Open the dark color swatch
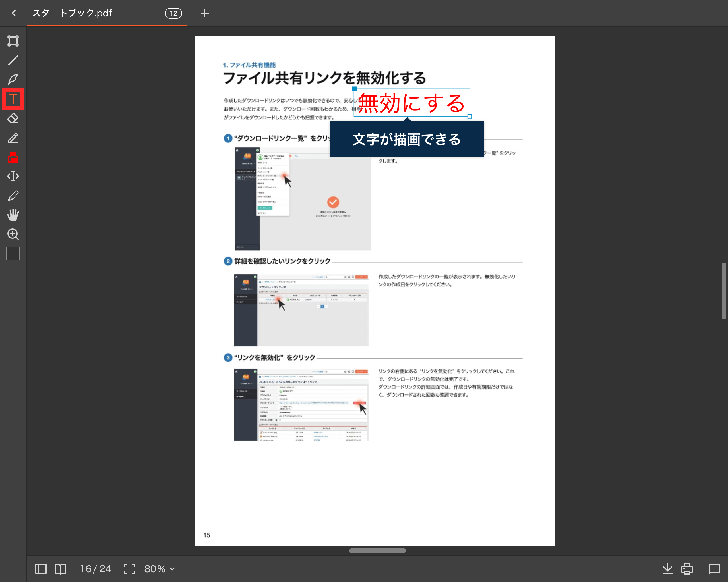The width and height of the screenshot is (728, 582). click(13, 253)
